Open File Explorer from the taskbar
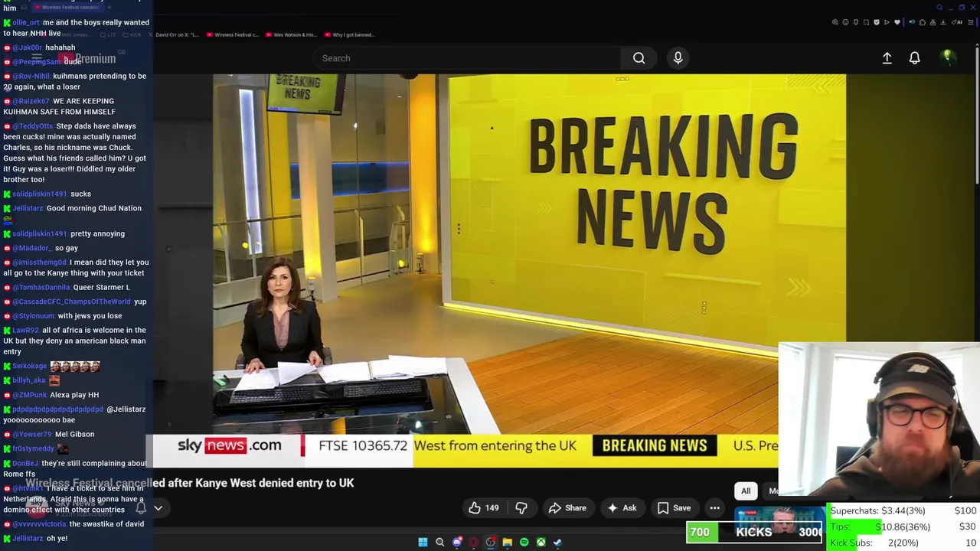Viewport: 980px width, 551px height. click(507, 542)
